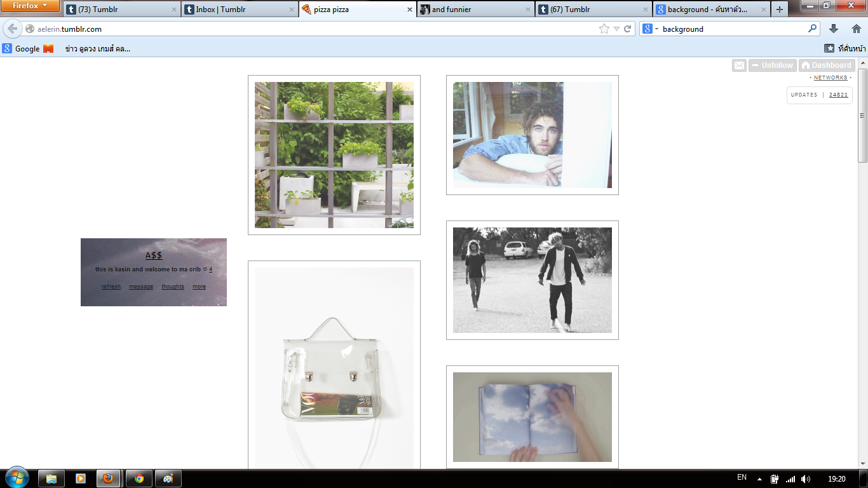Screen dimensions: 868x488
Task: Launch Google Chrome from the taskbar
Action: point(139,478)
